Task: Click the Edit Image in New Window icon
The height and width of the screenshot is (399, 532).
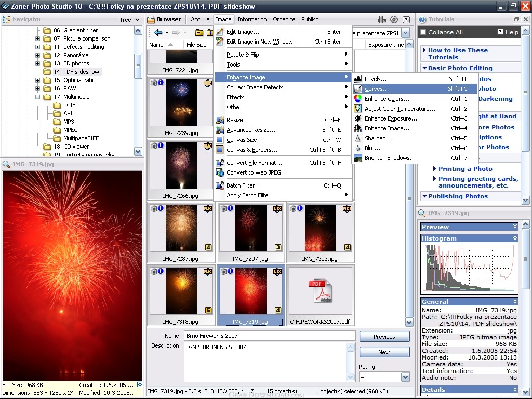Action: pyautogui.click(x=220, y=42)
